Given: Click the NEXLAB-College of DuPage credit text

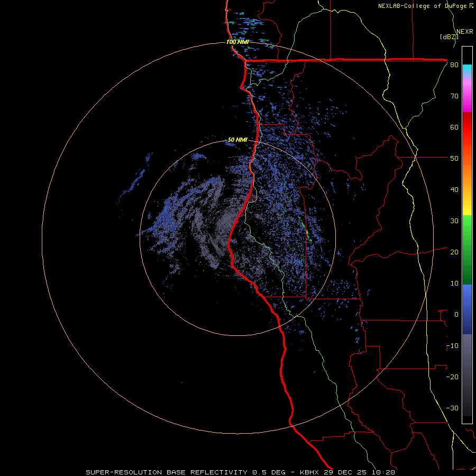Looking at the screenshot, I should 425,6.
